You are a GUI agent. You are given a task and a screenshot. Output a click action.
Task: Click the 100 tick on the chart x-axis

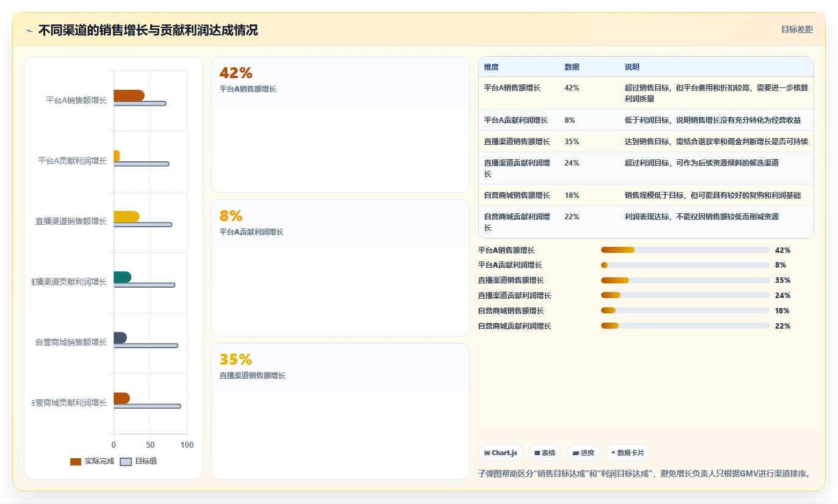click(x=187, y=445)
